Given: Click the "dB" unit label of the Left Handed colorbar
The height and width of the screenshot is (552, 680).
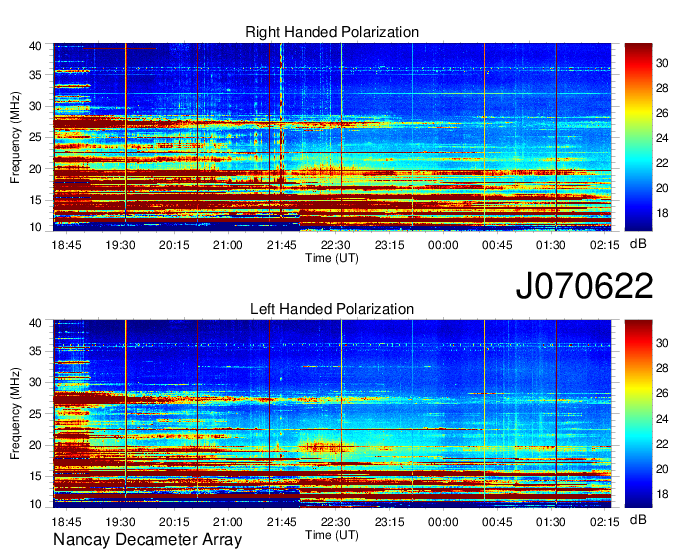Looking at the screenshot, I should pyautogui.click(x=638, y=519).
